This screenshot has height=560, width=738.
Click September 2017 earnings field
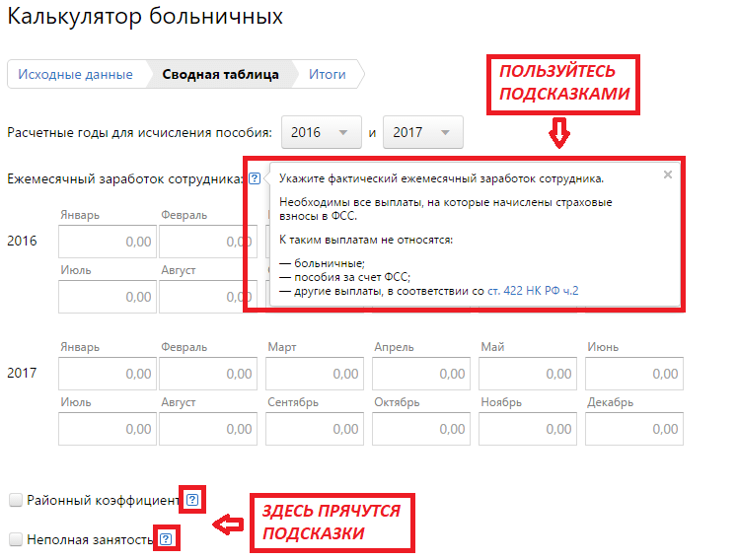[x=315, y=429]
